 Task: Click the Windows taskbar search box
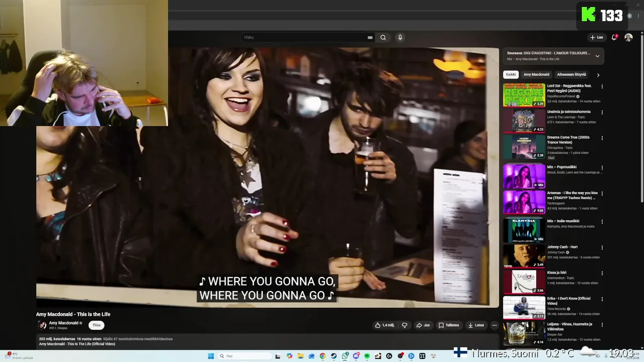click(244, 356)
